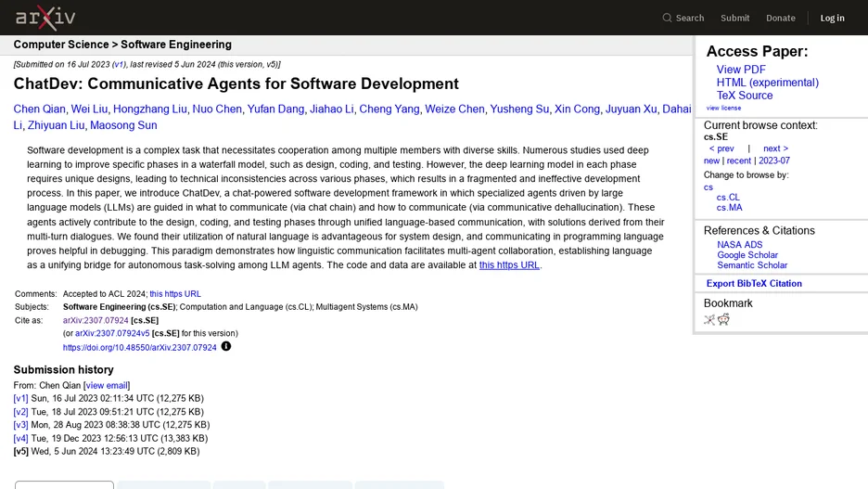Viewport: 868px width, 489px height.
Task: Open NASA ADS references
Action: point(740,245)
